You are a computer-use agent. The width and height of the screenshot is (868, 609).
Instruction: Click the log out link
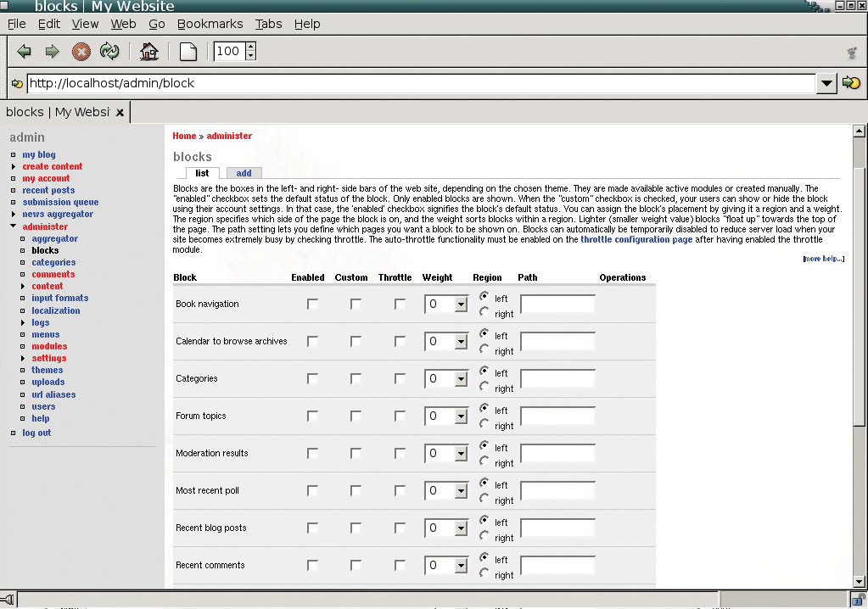pos(36,433)
